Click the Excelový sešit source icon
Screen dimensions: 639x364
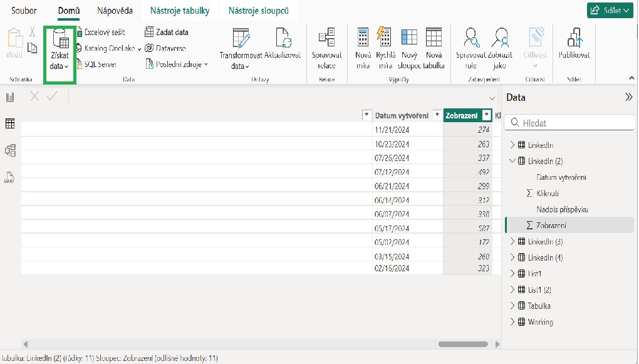click(x=80, y=32)
